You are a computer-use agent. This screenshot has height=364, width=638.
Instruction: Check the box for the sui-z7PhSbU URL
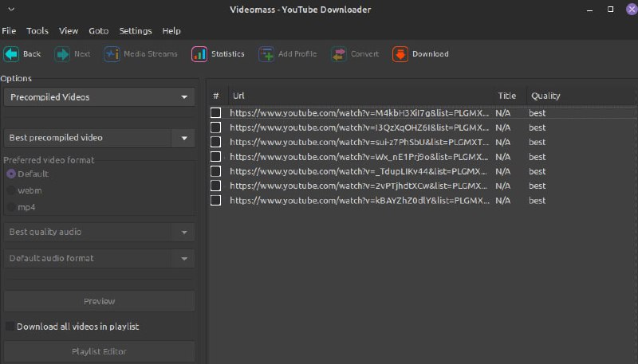point(215,142)
